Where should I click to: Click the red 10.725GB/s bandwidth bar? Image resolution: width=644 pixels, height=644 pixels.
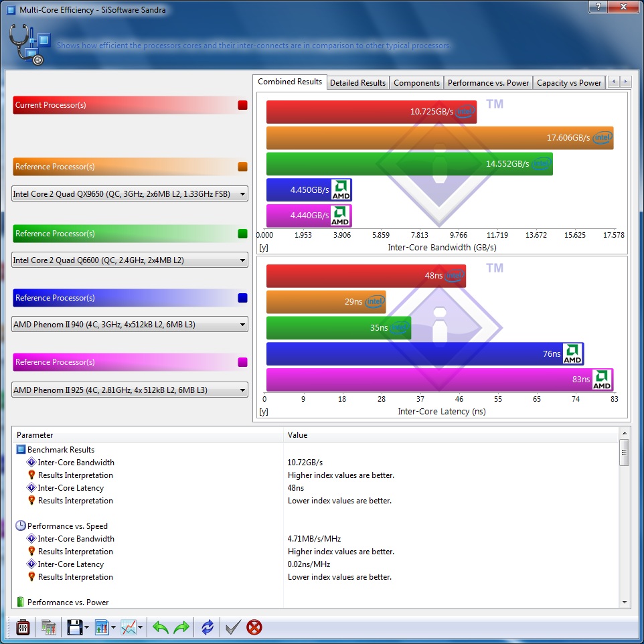(372, 112)
